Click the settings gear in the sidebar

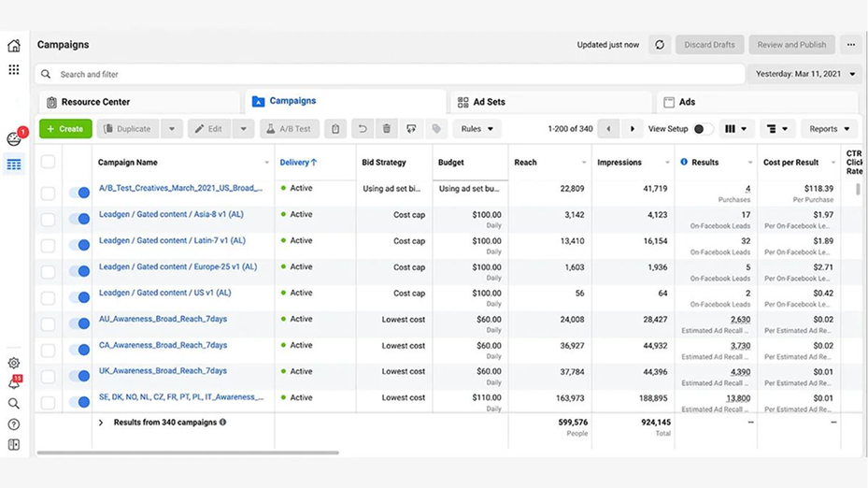point(14,363)
